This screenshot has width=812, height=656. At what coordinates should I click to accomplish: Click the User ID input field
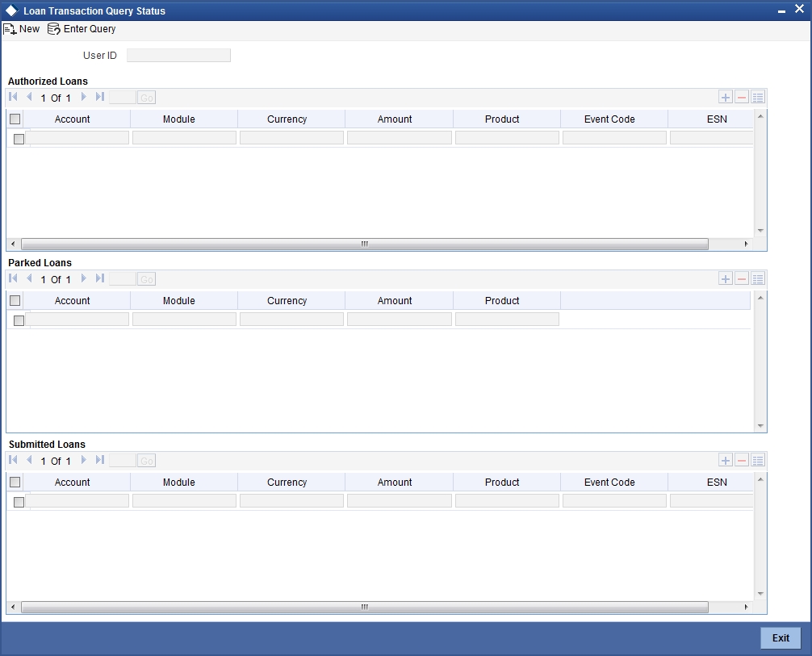[x=178, y=56]
